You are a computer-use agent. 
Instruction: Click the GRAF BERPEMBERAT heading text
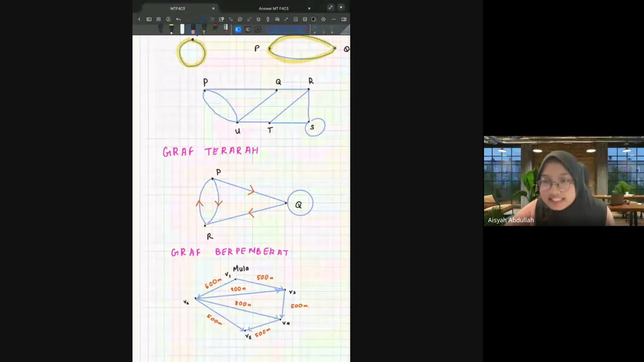[x=230, y=252]
